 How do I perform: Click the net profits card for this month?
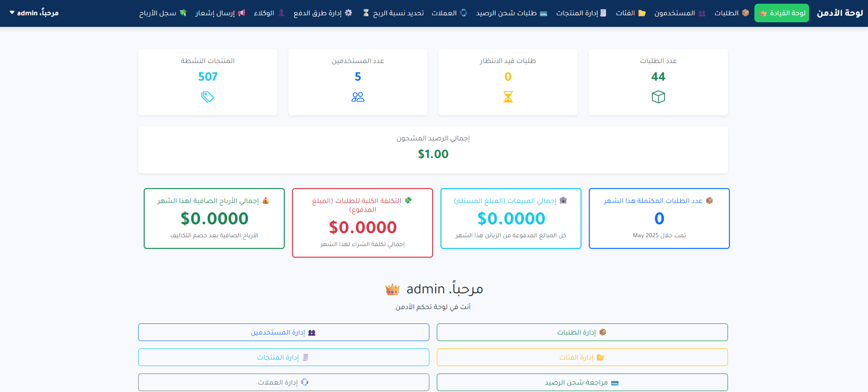click(214, 218)
